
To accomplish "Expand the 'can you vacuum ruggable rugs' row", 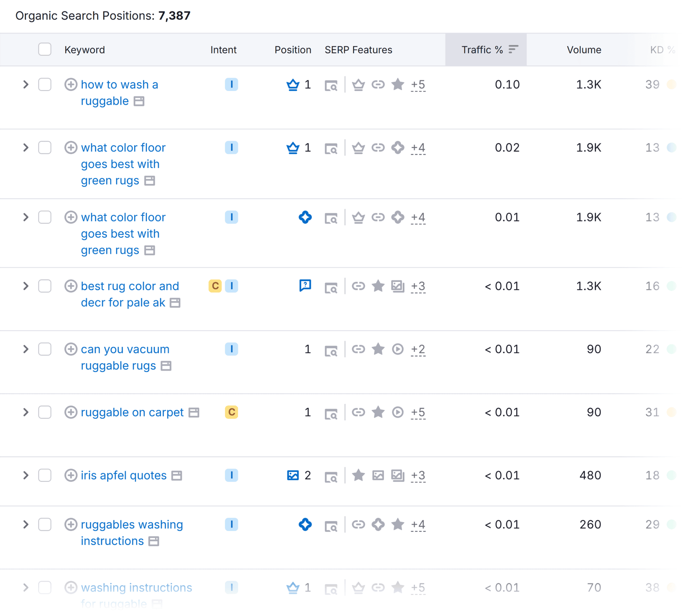I will (x=26, y=349).
